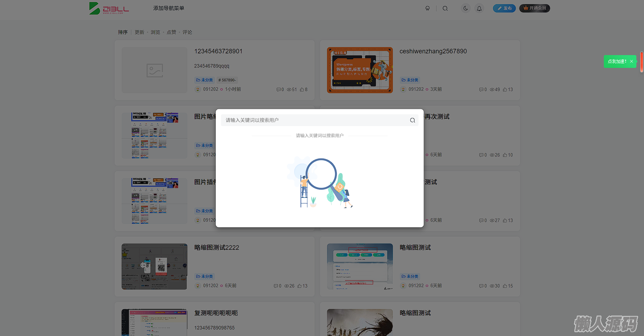The height and width of the screenshot is (336, 644).
Task: Click the like icon on 略缩图测试2222
Action: point(300,286)
